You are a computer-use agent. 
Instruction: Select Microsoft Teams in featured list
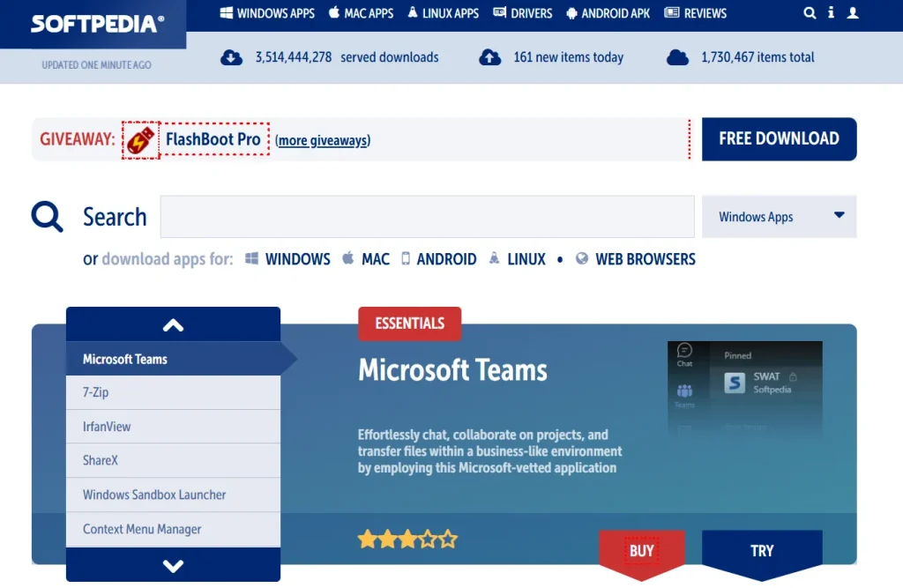pos(174,359)
